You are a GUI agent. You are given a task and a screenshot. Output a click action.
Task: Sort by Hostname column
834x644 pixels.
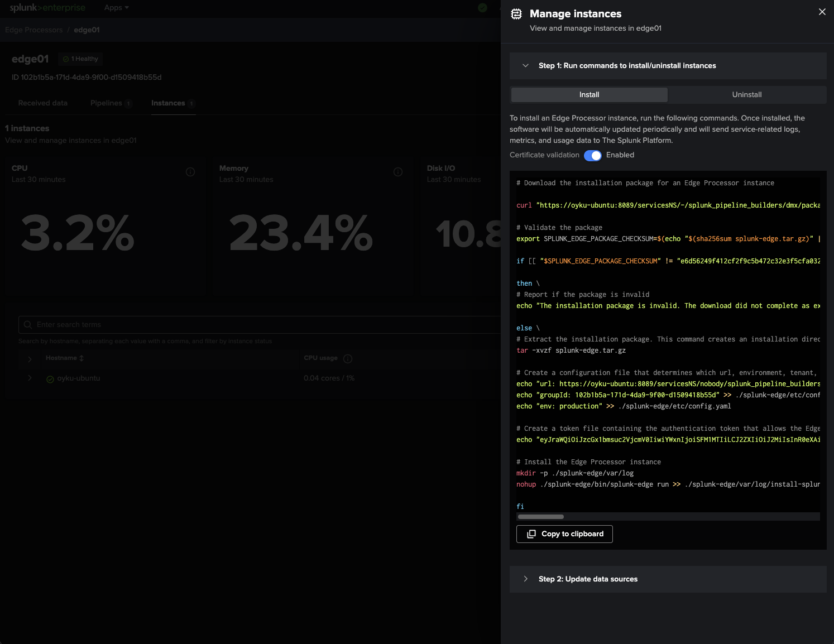[x=65, y=358]
